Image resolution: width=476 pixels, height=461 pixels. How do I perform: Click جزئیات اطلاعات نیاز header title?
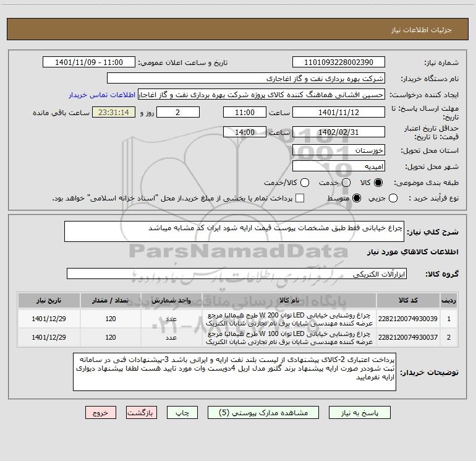click(421, 30)
